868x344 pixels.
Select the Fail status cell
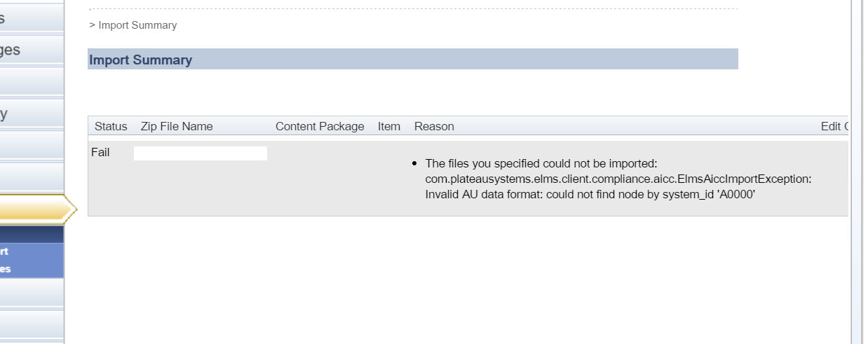click(x=100, y=152)
